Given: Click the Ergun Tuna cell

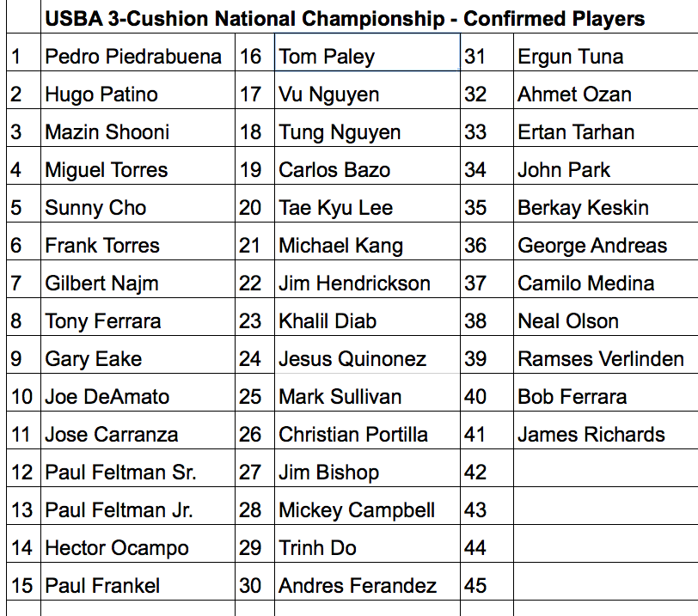Looking at the screenshot, I should pyautogui.click(x=605, y=52).
